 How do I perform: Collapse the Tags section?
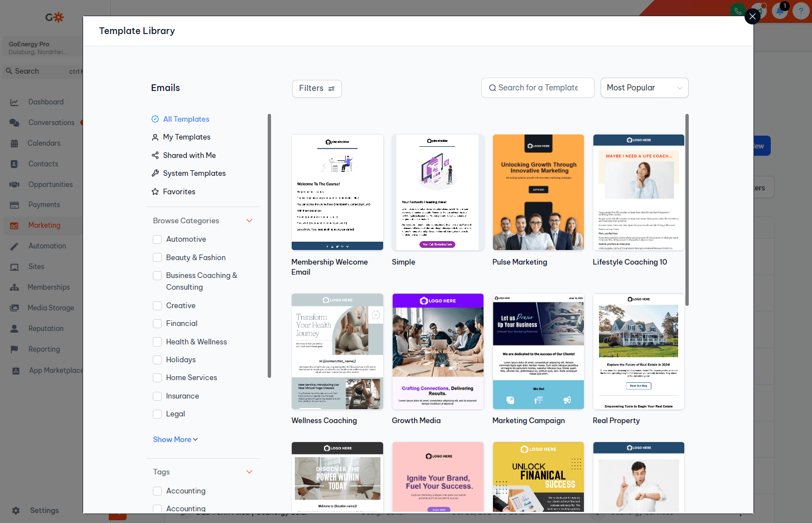click(x=249, y=472)
